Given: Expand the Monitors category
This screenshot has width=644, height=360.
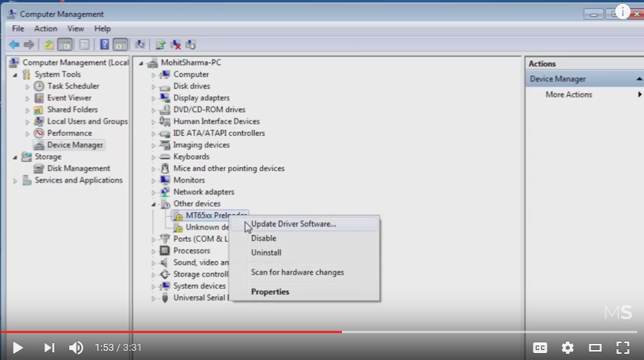Looking at the screenshot, I should (x=153, y=180).
